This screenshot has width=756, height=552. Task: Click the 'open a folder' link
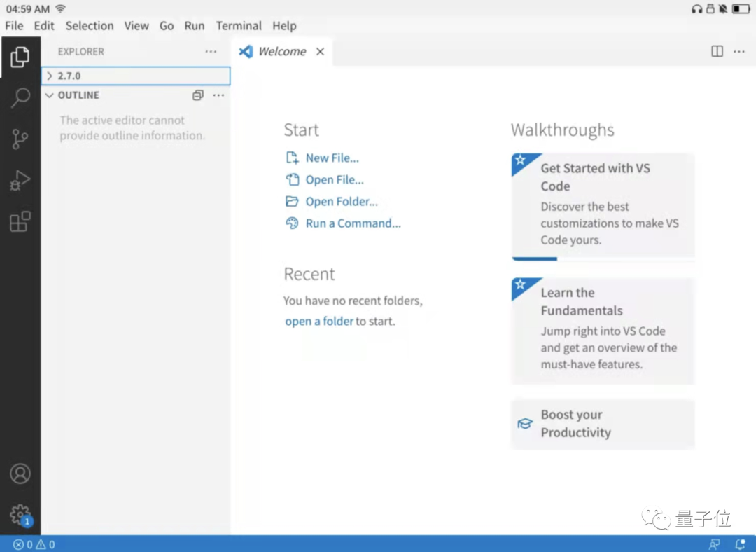[319, 321]
